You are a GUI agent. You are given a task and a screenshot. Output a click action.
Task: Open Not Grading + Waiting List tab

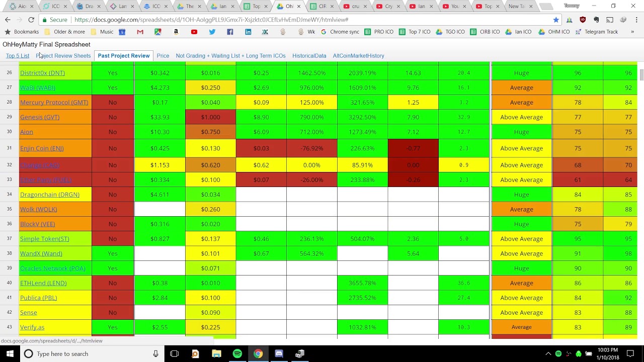click(x=230, y=56)
